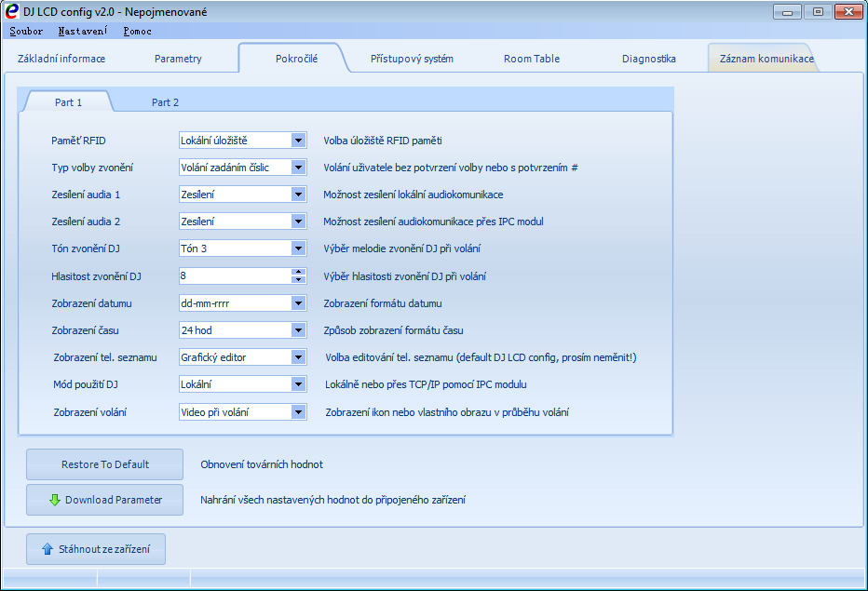Viewport: 868px width, 591px height.
Task: Decrease Hlasitost zvonění DJ with down arrow
Action: tap(298, 279)
